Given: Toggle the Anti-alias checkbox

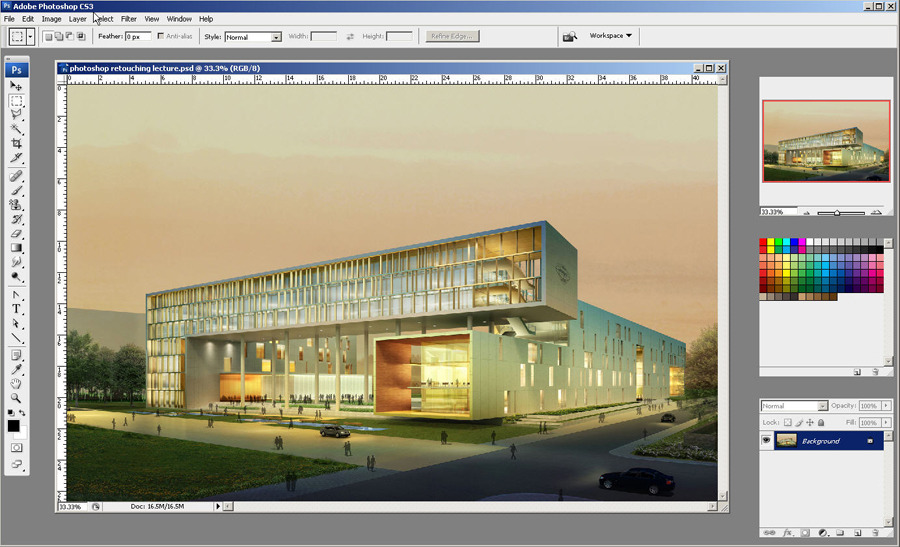Looking at the screenshot, I should 161,36.
